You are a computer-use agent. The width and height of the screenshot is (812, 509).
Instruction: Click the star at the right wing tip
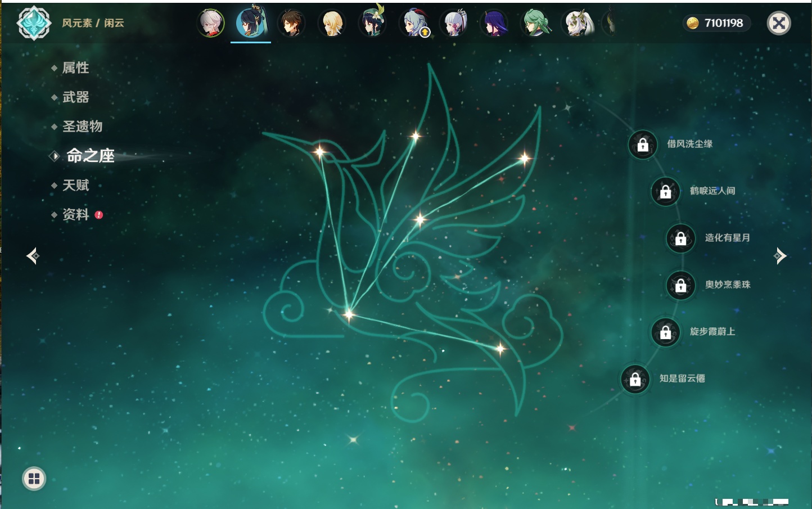pos(524,158)
